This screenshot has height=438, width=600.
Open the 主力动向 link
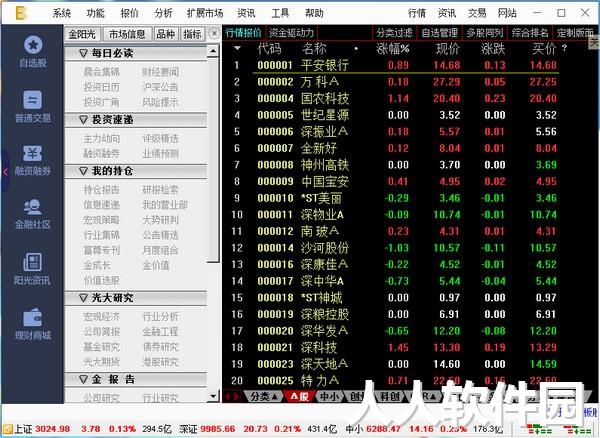[x=101, y=138]
